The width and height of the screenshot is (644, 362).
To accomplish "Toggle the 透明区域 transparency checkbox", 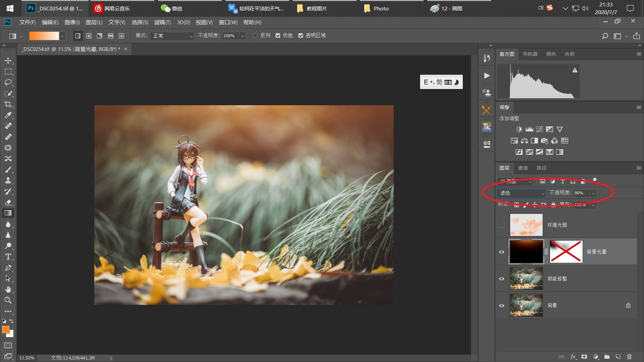I will pyautogui.click(x=301, y=36).
